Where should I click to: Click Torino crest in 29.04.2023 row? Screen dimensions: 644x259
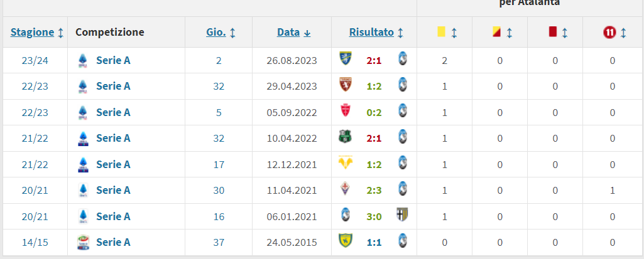click(x=345, y=86)
